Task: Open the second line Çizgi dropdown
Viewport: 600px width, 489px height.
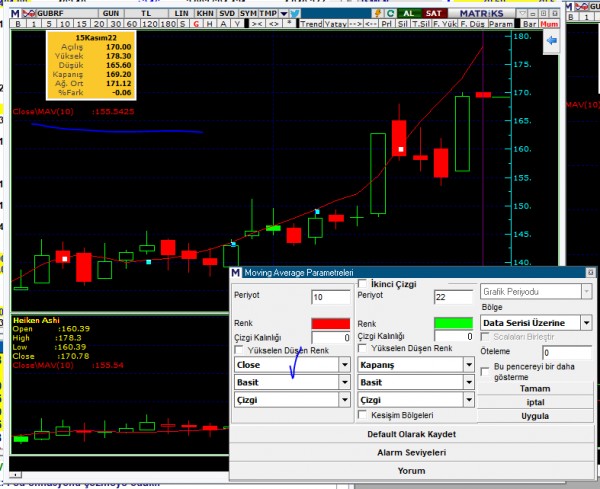Action: tap(469, 400)
